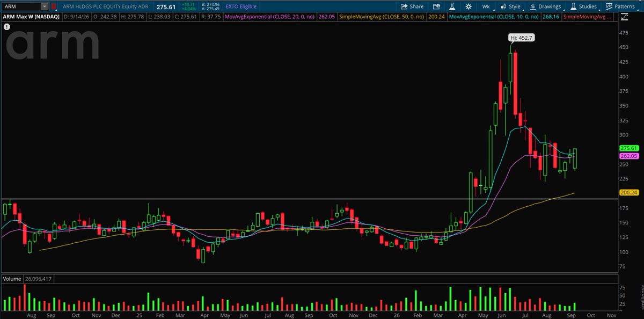Click the chart scale toggle icon
644x319 pixels.
(x=623, y=17)
